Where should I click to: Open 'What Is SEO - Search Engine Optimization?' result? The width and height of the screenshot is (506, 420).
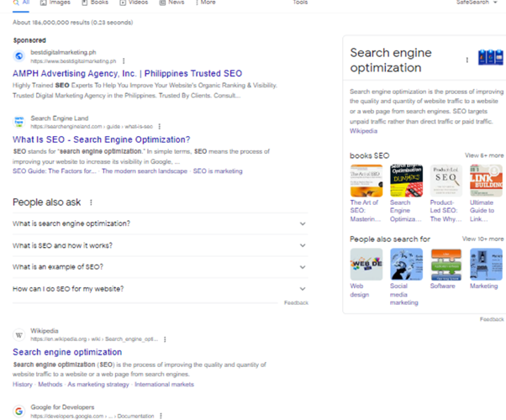101,139
